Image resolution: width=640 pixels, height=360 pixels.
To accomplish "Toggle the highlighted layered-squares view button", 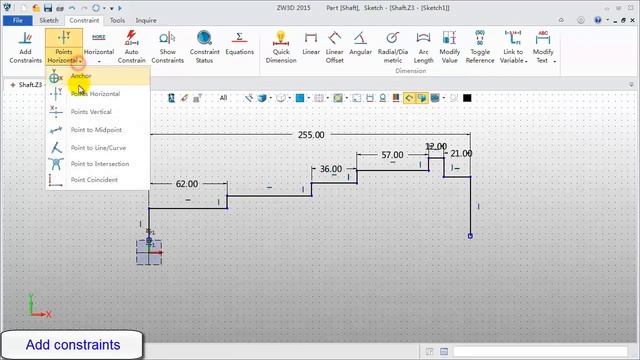I will (x=422, y=98).
